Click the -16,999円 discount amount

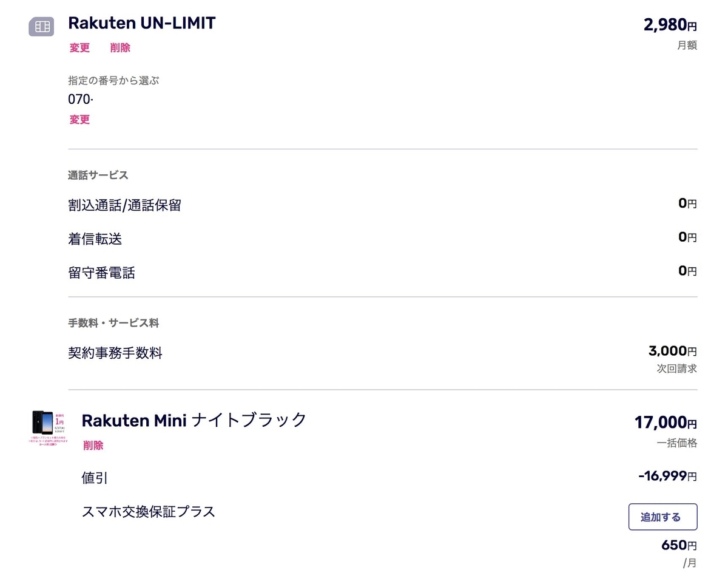click(x=668, y=476)
